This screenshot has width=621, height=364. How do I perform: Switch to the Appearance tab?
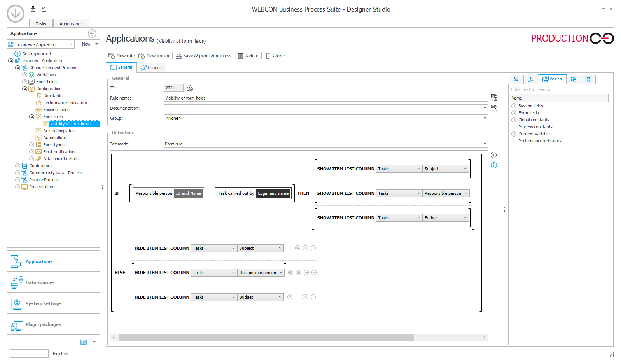[x=71, y=24]
